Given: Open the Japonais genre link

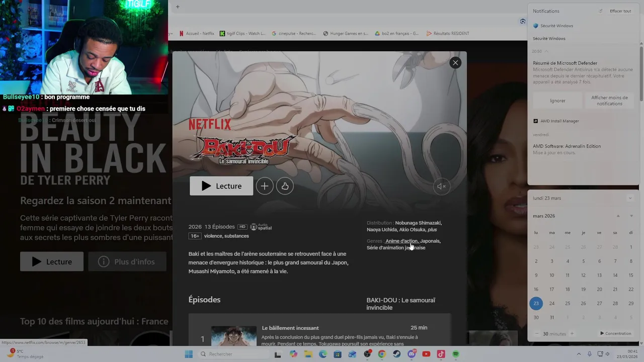Looking at the screenshot, I should pos(430,241).
